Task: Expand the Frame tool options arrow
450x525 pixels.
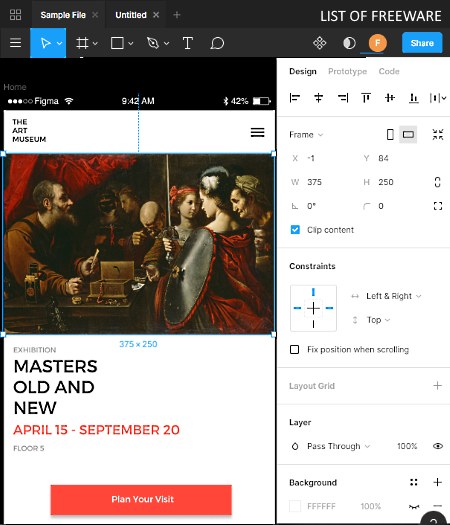Action: click(95, 43)
